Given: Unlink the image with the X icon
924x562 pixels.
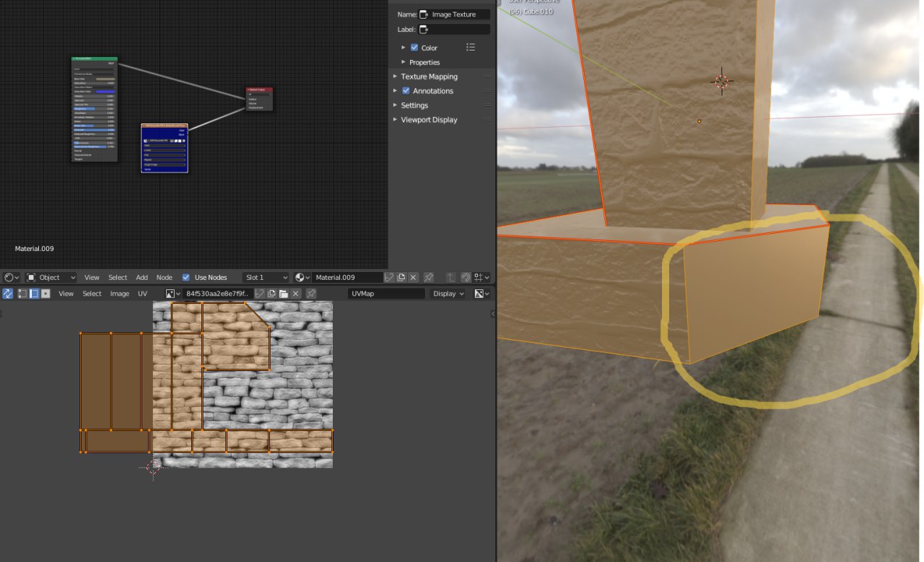Looking at the screenshot, I should (296, 294).
